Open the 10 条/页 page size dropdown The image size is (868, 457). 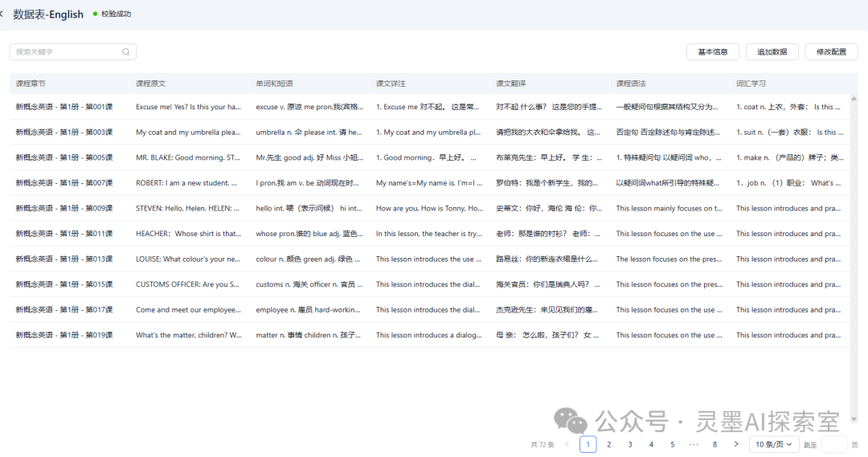click(774, 444)
